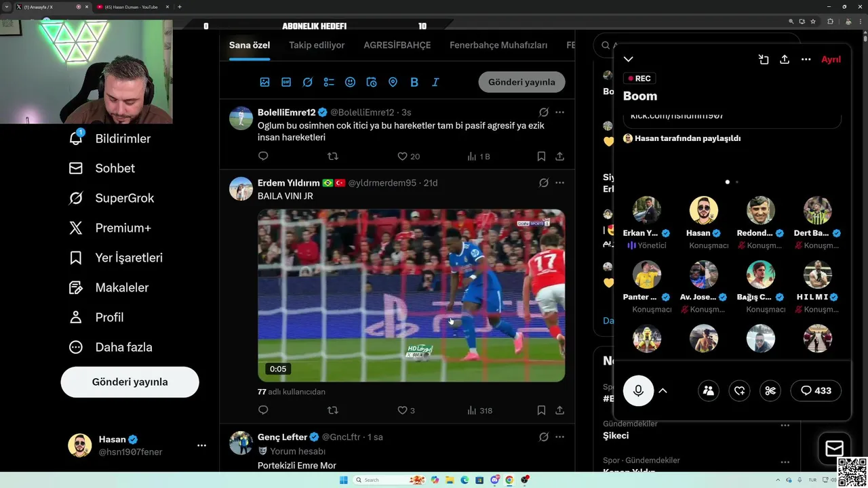Expand Daha fazla menu
The height and width of the screenshot is (488, 868).
point(111,347)
